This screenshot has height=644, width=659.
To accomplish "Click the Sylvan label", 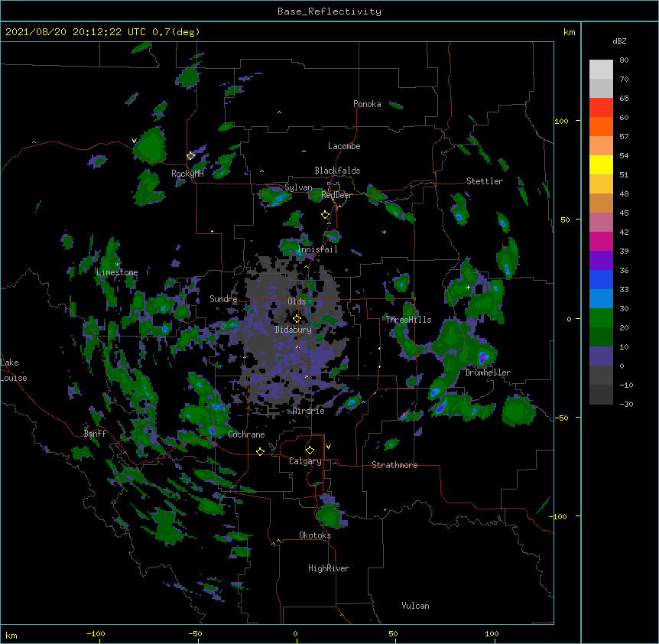I will click(x=298, y=187).
